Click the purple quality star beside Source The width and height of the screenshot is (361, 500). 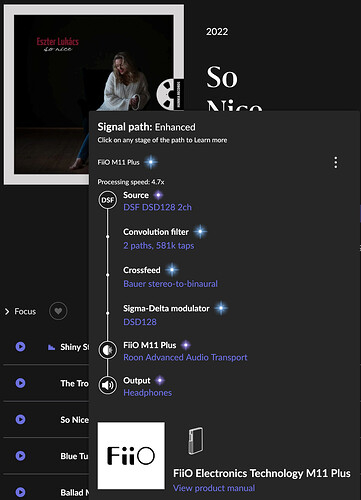(158, 195)
